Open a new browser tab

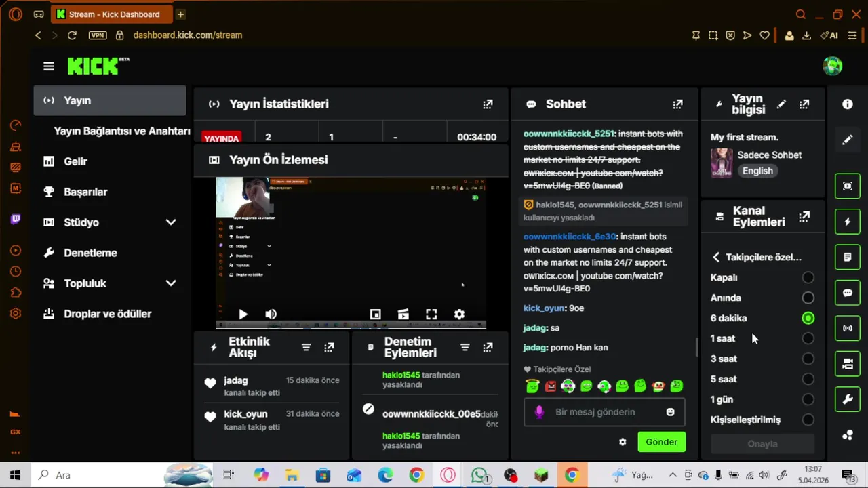click(x=180, y=14)
